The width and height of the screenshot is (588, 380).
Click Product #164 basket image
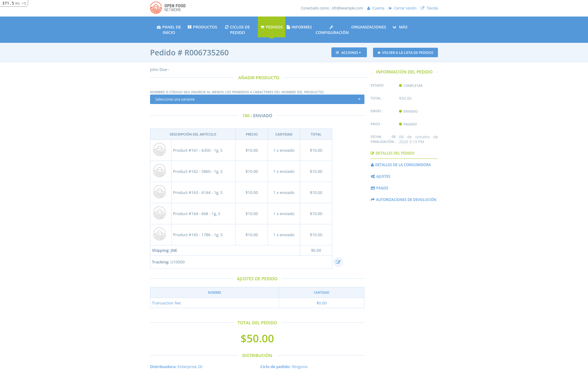point(160,213)
